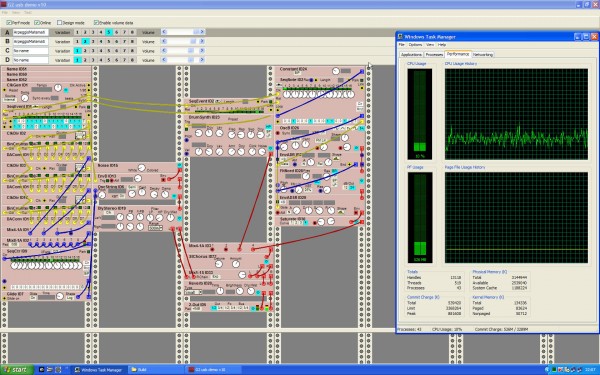Launch Internet Explorer quick launch icon
The height and width of the screenshot is (375, 600).
tap(41, 370)
